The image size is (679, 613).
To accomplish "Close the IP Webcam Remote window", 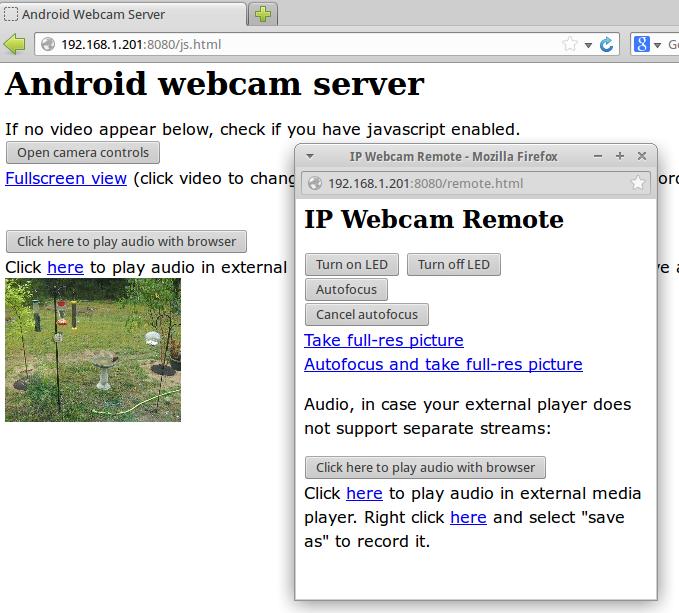I will click(642, 156).
